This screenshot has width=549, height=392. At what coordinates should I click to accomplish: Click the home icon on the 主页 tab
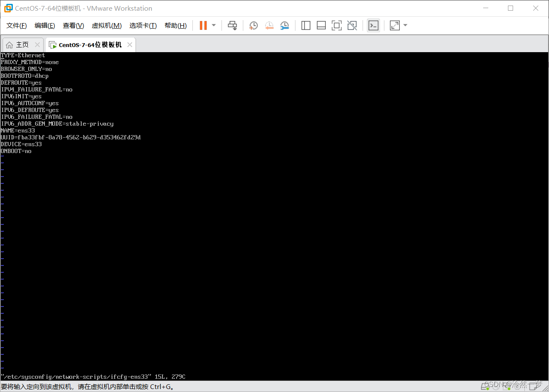(x=9, y=45)
